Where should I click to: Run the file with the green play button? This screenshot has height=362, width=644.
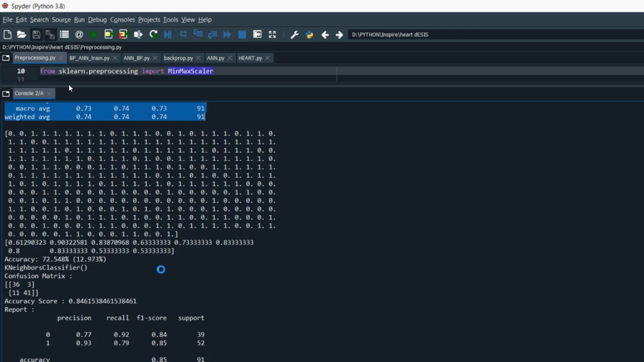click(x=94, y=35)
